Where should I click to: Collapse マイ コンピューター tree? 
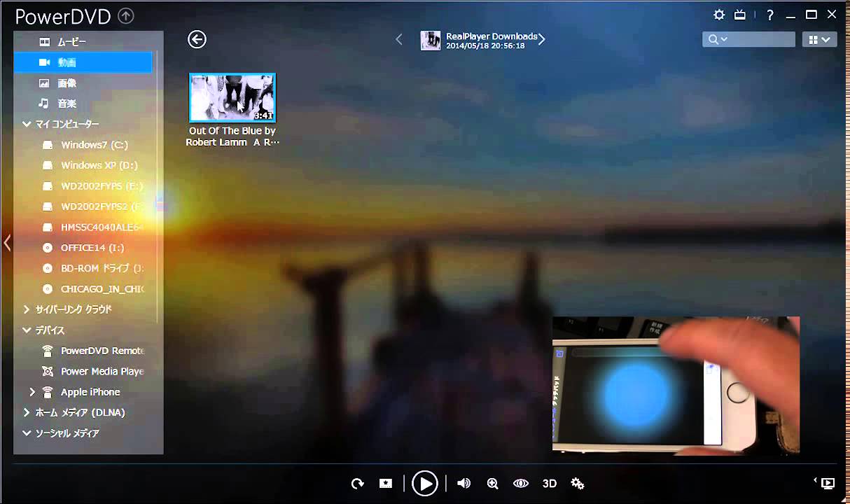pos(27,124)
